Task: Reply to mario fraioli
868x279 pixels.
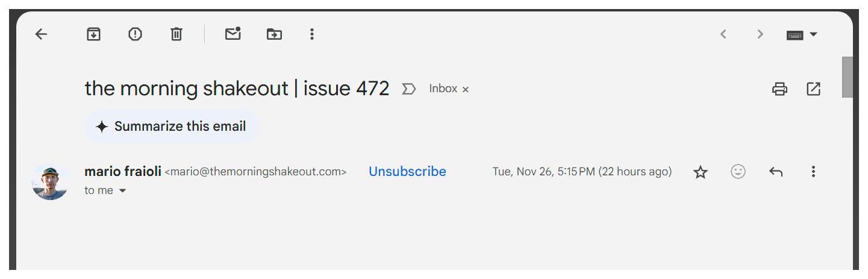Action: [776, 172]
